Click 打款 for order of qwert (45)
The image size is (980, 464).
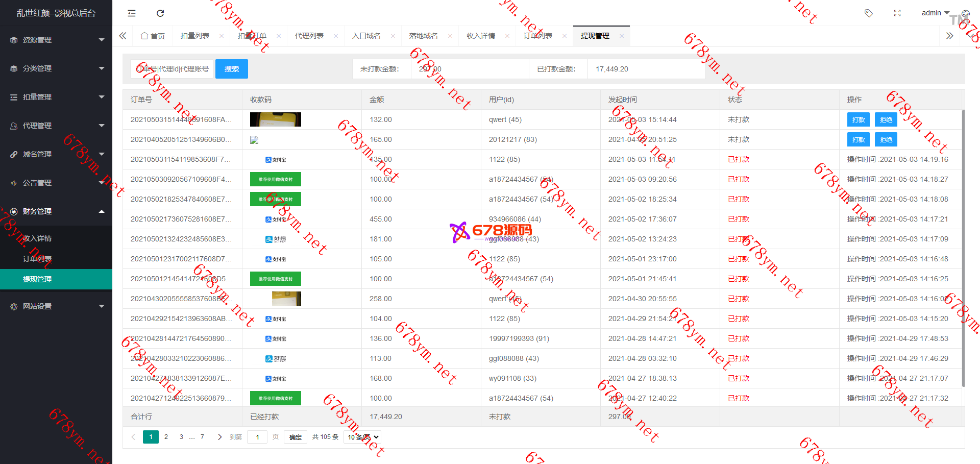tap(858, 119)
